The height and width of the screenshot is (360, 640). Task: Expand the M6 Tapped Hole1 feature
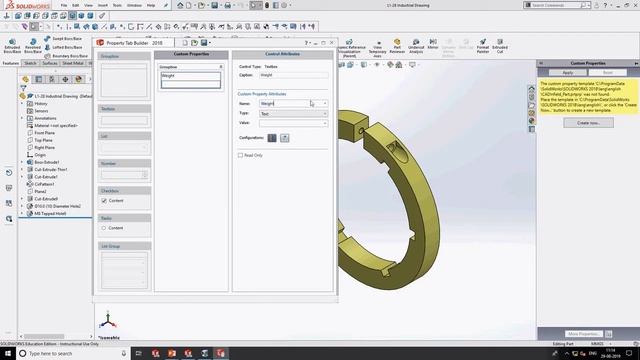[22, 213]
